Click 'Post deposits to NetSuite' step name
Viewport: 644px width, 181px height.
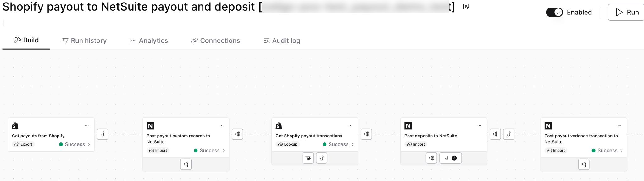pyautogui.click(x=431, y=136)
